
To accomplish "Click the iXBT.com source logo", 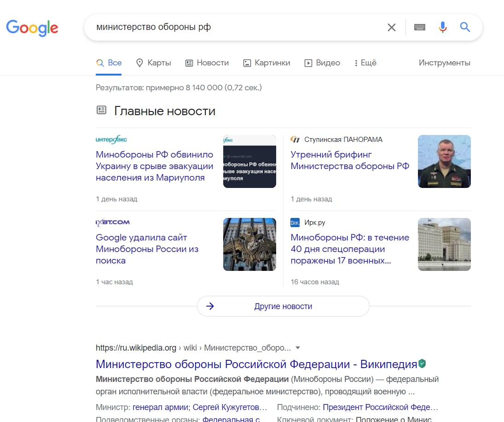I will (113, 223).
